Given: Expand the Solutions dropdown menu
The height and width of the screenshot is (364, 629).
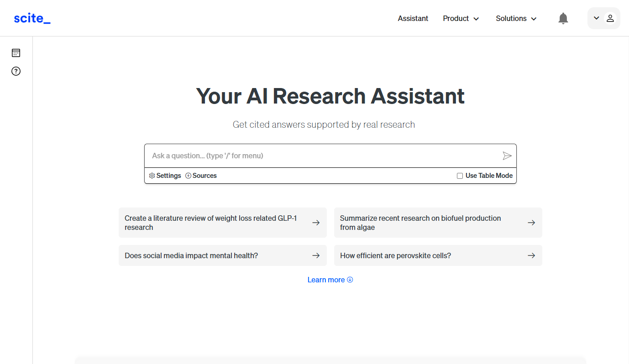Looking at the screenshot, I should click(516, 19).
